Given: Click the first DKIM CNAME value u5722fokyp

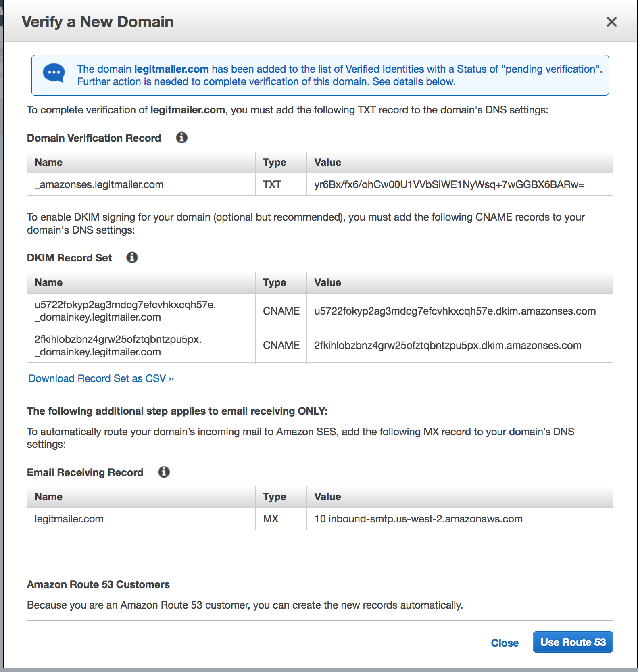Looking at the screenshot, I should pyautogui.click(x=455, y=311).
